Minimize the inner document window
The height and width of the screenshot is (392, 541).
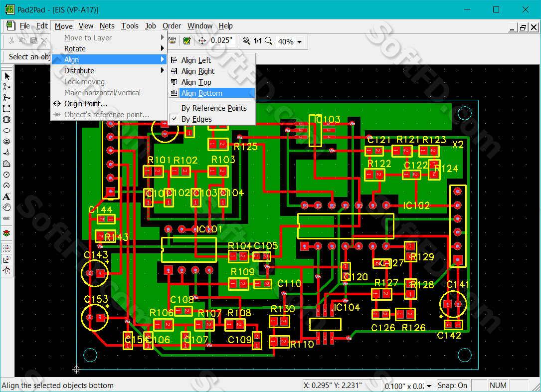(x=513, y=27)
